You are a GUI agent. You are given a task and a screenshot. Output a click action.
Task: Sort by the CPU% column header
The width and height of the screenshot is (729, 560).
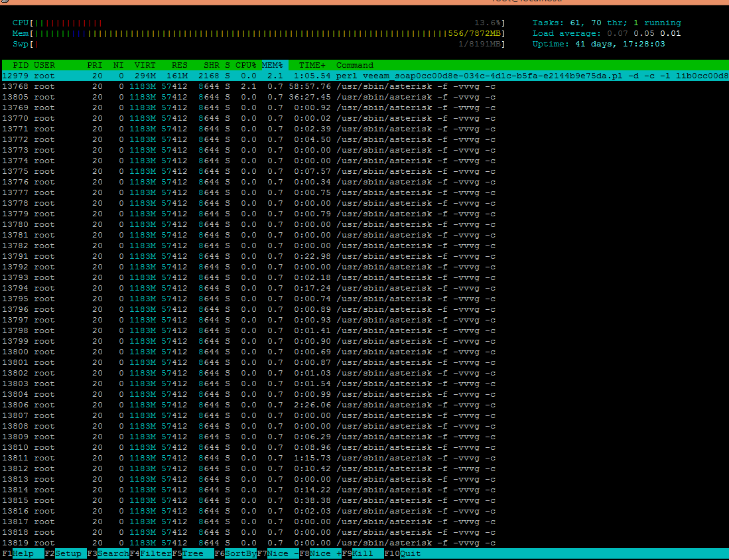click(245, 65)
